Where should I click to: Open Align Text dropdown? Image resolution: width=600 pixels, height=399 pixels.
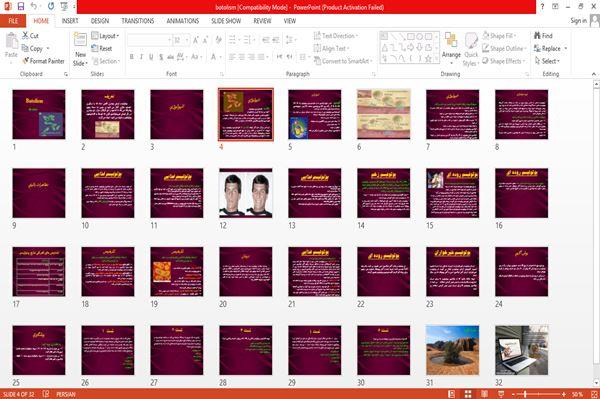[x=331, y=48]
